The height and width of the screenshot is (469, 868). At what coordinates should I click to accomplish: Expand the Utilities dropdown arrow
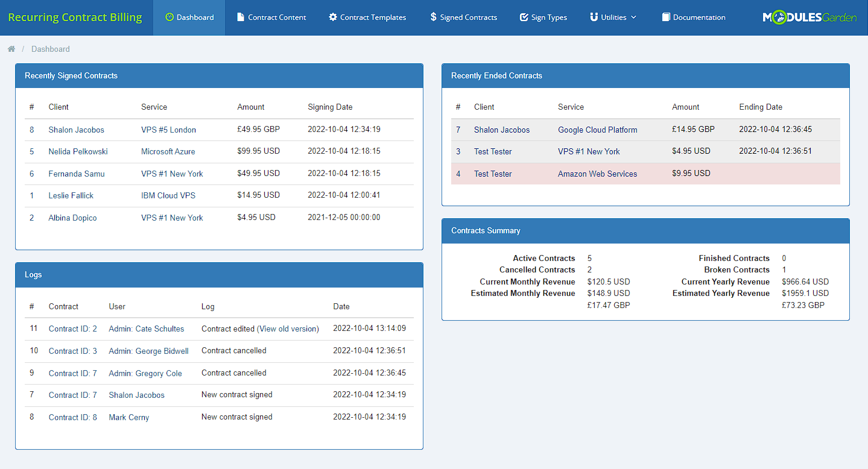pos(634,17)
